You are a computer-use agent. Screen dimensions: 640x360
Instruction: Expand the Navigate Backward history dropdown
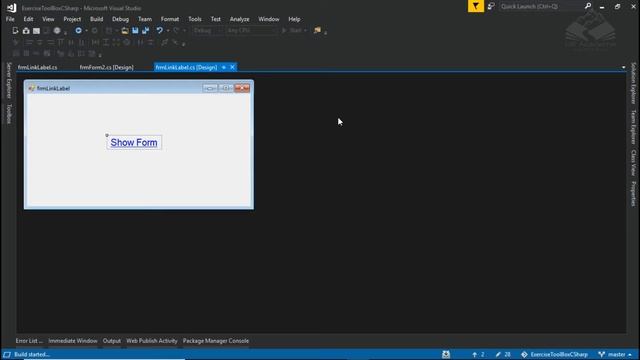click(x=87, y=31)
